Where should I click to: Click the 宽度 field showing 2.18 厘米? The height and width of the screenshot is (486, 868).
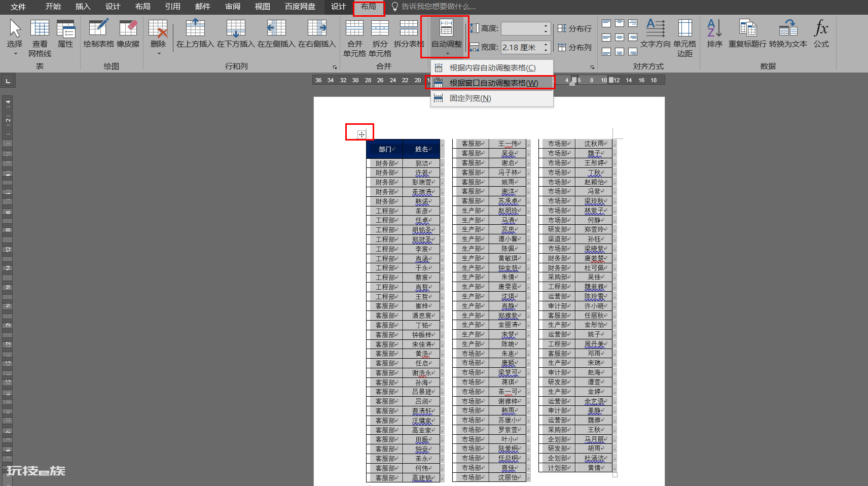522,47
